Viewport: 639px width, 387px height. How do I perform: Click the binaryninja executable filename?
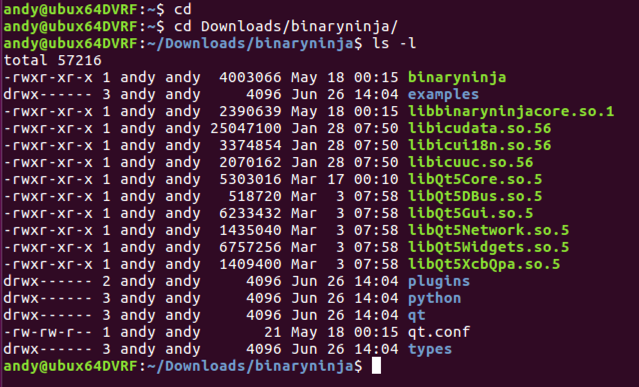coord(457,77)
